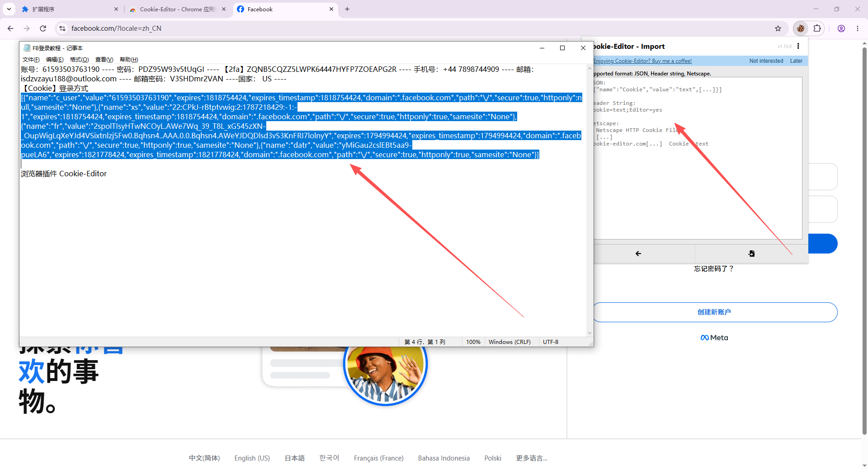Close the Facebook tab
The image size is (868, 470).
331,9
